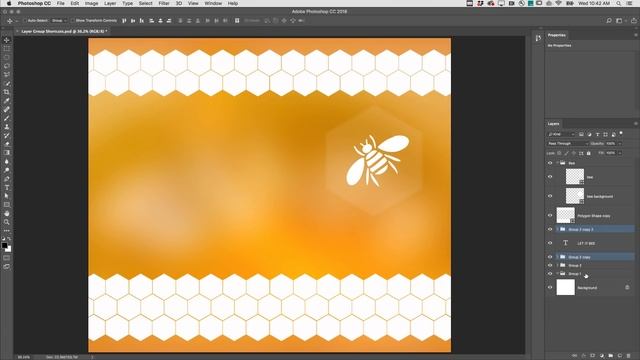Image resolution: width=640 pixels, height=360 pixels.
Task: Select the Move tool in the toolbox
Action: [7, 40]
